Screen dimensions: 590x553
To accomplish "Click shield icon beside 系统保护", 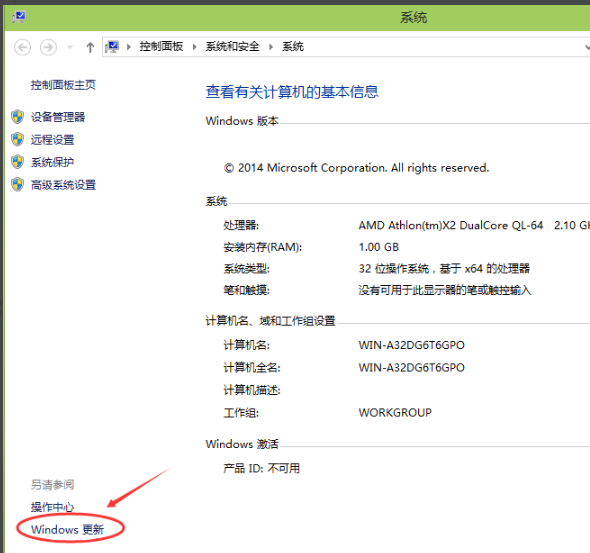I will click(x=17, y=162).
